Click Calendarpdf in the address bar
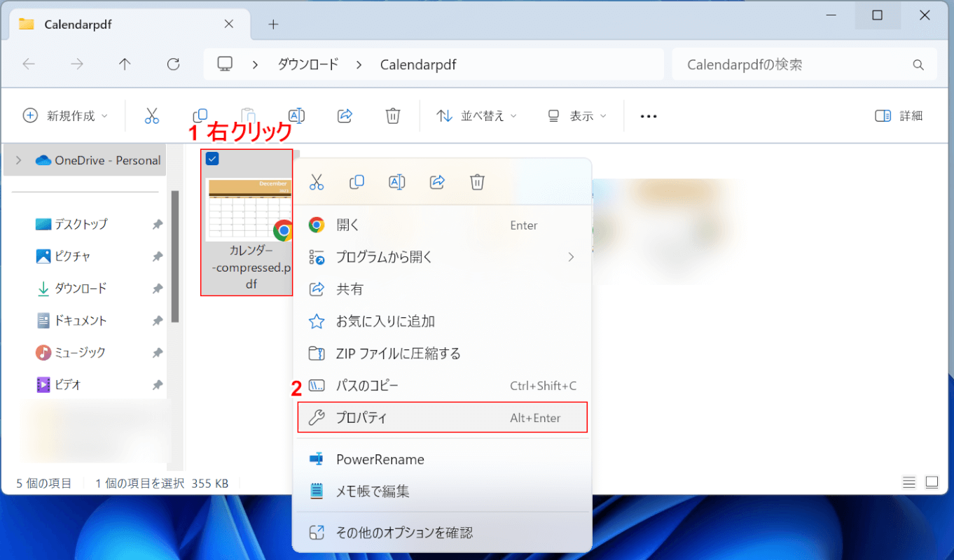954x560 pixels. (x=418, y=64)
